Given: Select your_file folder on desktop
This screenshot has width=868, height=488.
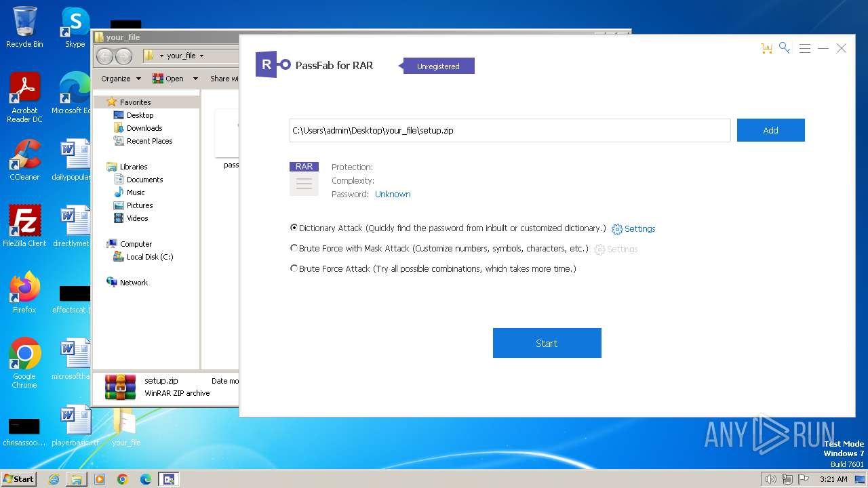Looking at the screenshot, I should pos(126,427).
